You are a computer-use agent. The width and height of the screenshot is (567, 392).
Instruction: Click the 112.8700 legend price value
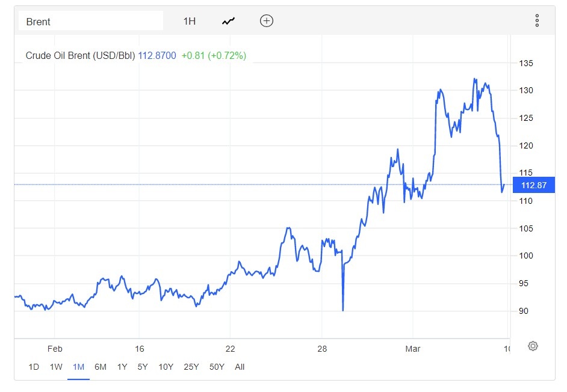click(x=157, y=56)
